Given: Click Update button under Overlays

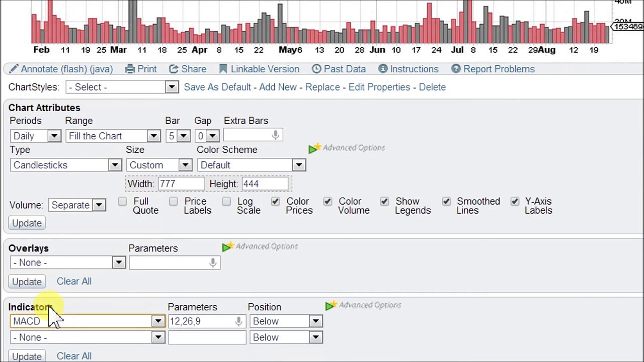Looking at the screenshot, I should tap(27, 282).
